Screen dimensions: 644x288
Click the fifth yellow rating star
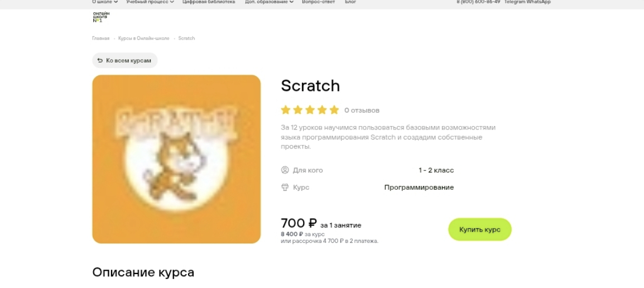pyautogui.click(x=334, y=110)
